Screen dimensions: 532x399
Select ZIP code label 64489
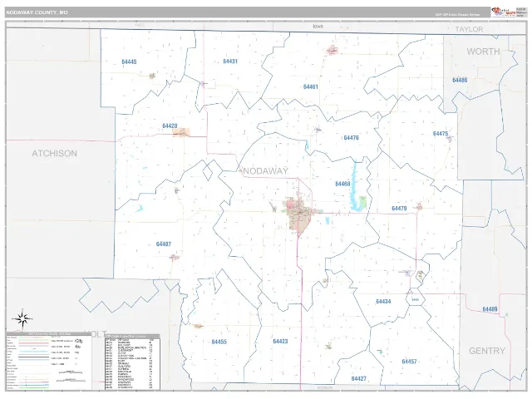(x=490, y=309)
